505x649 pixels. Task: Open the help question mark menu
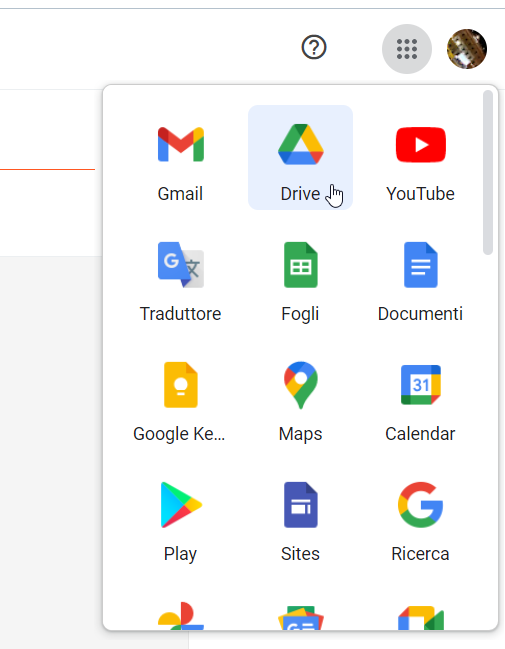(x=314, y=47)
